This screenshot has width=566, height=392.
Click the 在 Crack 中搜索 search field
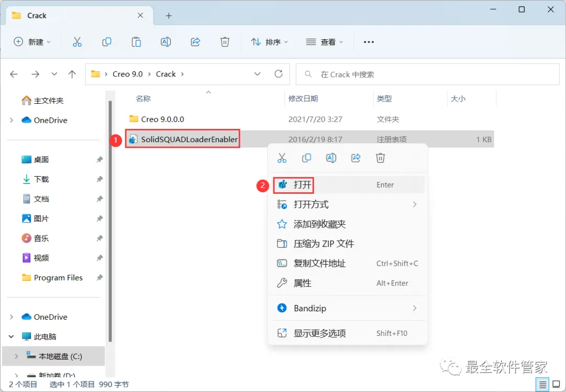click(x=428, y=74)
